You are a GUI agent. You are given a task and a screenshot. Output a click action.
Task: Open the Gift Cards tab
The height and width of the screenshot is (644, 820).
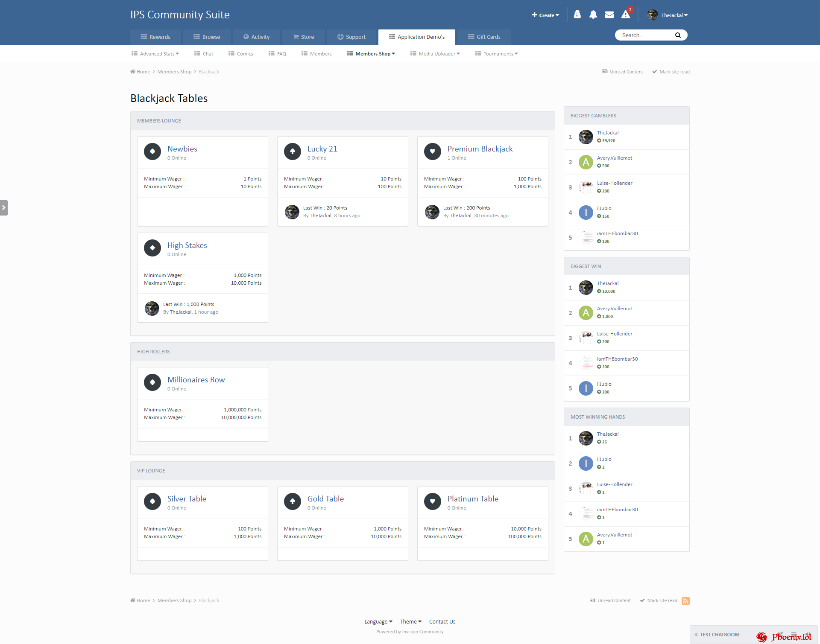[484, 37]
